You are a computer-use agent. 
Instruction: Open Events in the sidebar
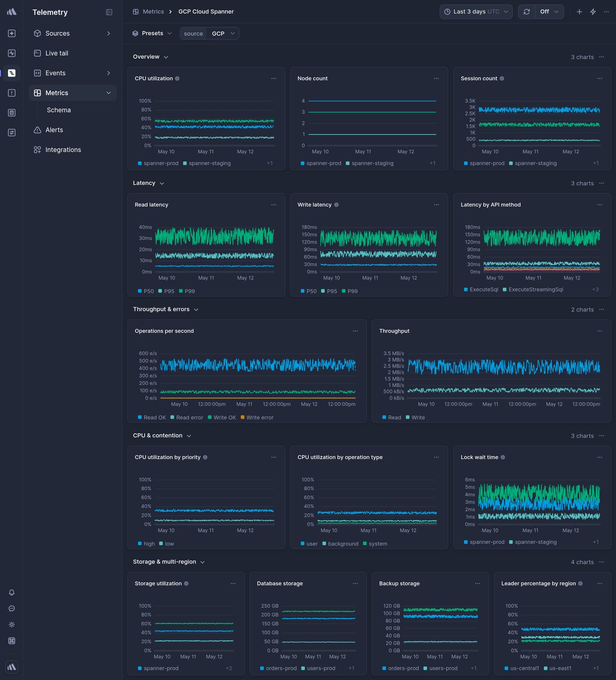pyautogui.click(x=72, y=73)
